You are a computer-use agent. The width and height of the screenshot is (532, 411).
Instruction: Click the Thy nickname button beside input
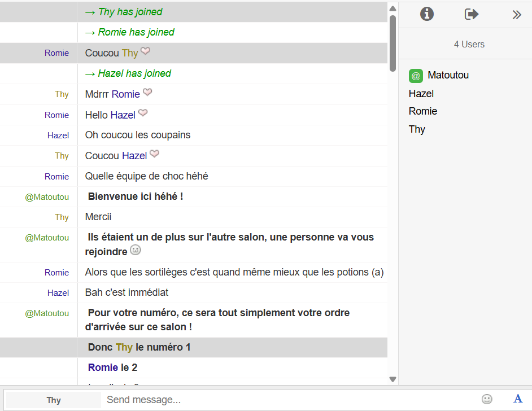(54, 400)
